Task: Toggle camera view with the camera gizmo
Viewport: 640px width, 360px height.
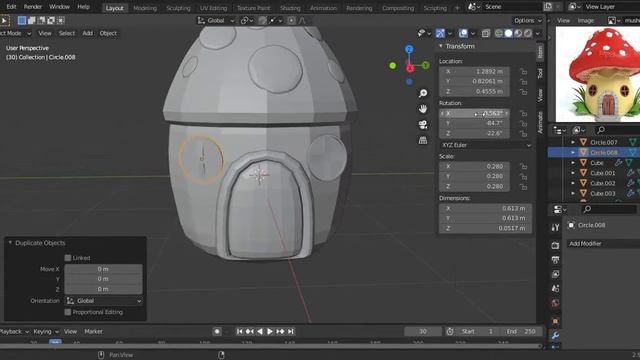Action: pos(423,124)
